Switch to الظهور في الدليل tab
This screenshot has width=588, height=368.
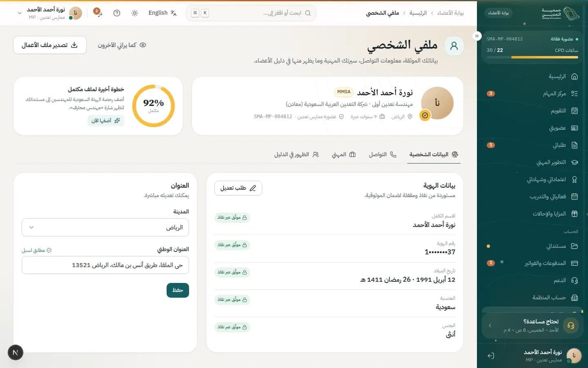[x=296, y=155]
